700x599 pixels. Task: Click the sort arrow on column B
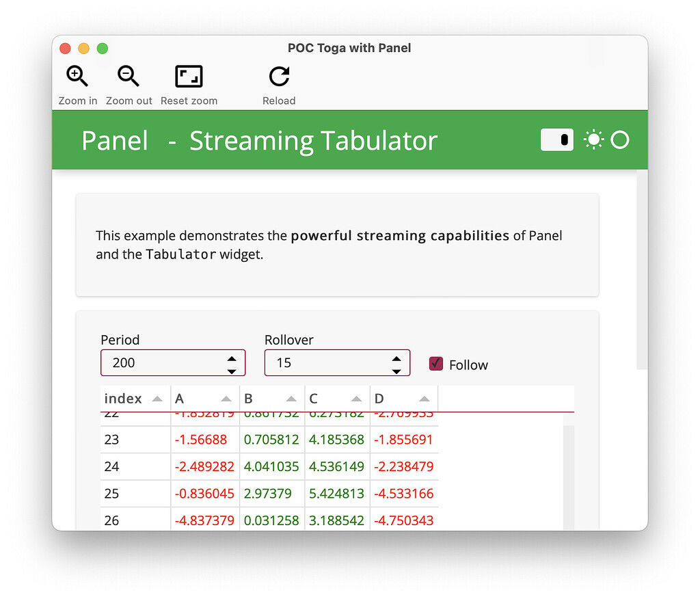point(291,398)
